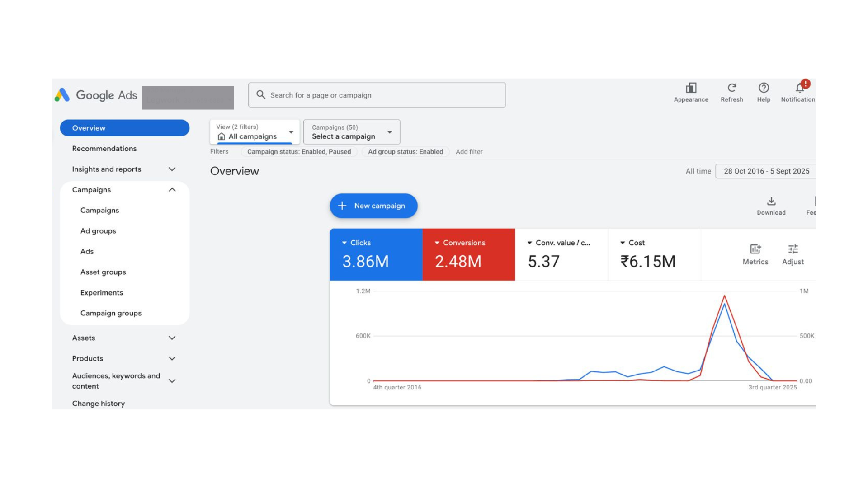
Task: Open the Select a campaign dropdown
Action: click(351, 132)
